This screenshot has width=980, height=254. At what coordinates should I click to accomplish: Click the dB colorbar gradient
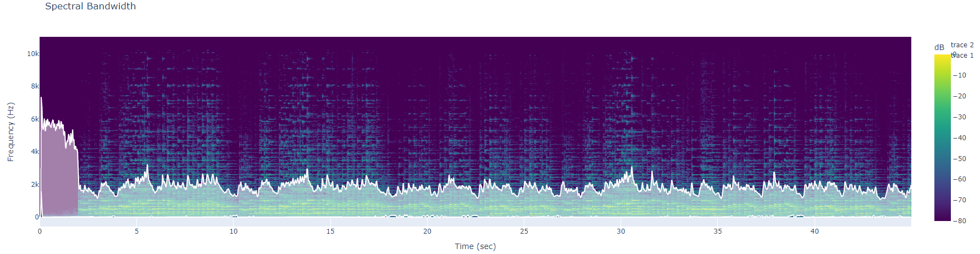pos(942,137)
